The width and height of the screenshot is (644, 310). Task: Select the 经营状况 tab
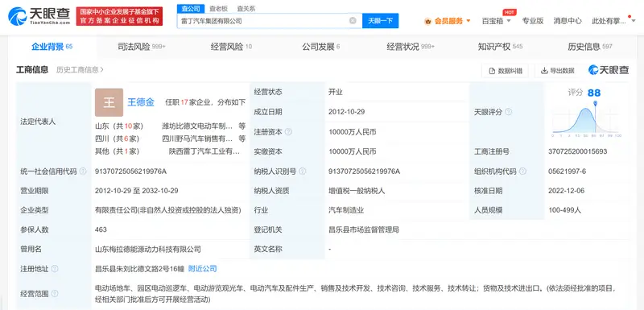point(411,47)
